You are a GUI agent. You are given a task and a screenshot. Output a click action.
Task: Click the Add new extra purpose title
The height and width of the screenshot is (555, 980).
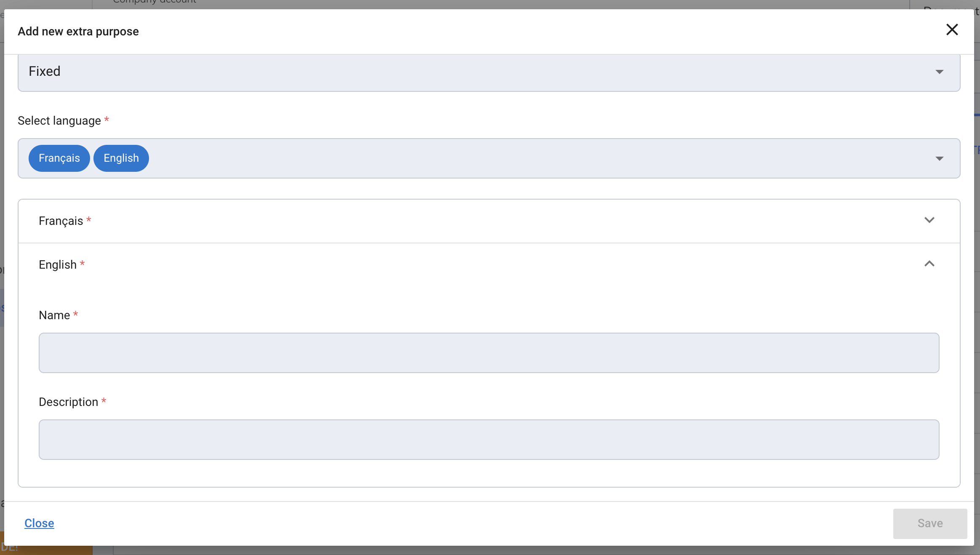point(78,31)
